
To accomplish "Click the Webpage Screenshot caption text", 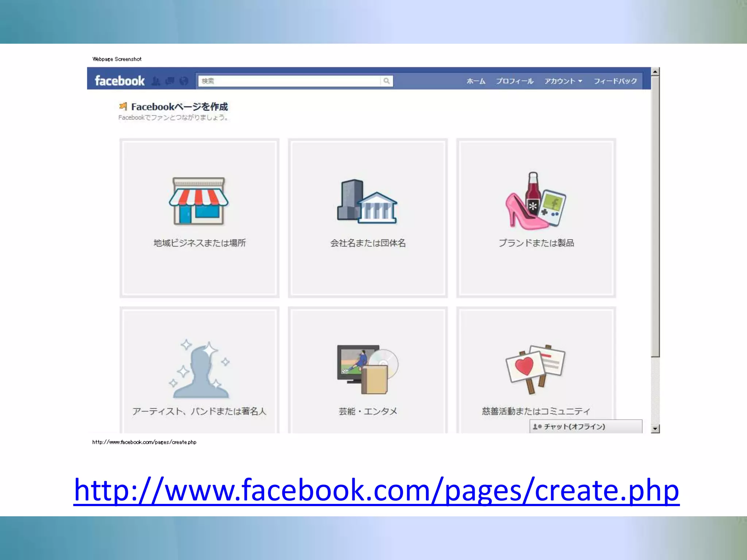I will point(117,59).
